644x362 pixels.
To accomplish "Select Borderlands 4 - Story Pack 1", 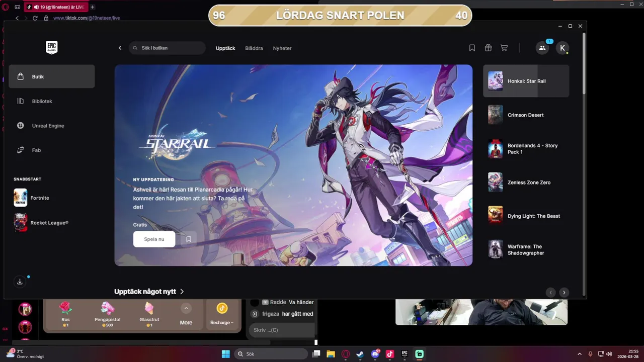I will click(526, 149).
